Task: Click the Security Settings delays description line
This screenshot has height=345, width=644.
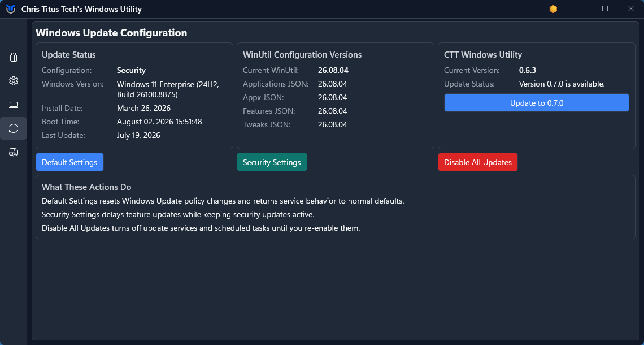Action: coord(179,215)
